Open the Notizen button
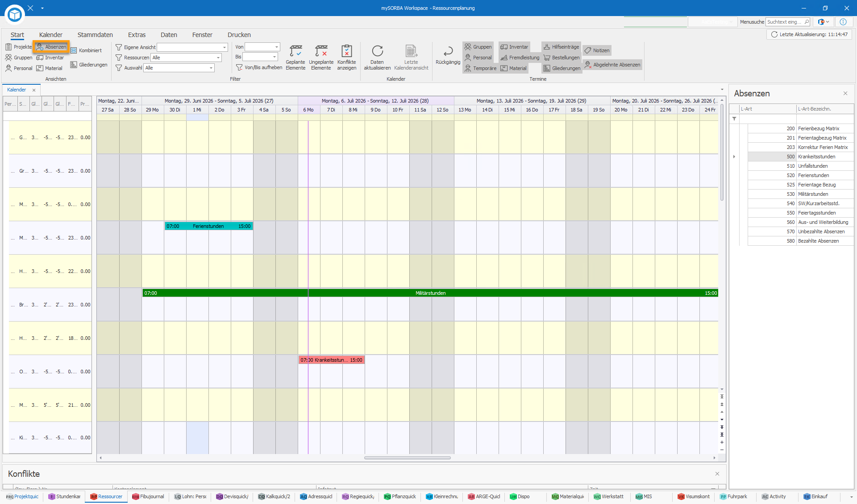Screen dimensions: 857x504 tap(597, 50)
